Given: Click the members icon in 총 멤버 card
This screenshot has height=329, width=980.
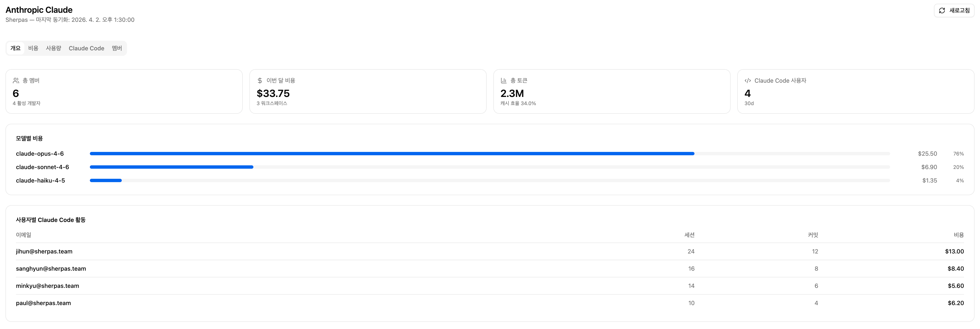Looking at the screenshot, I should pyautogui.click(x=16, y=81).
